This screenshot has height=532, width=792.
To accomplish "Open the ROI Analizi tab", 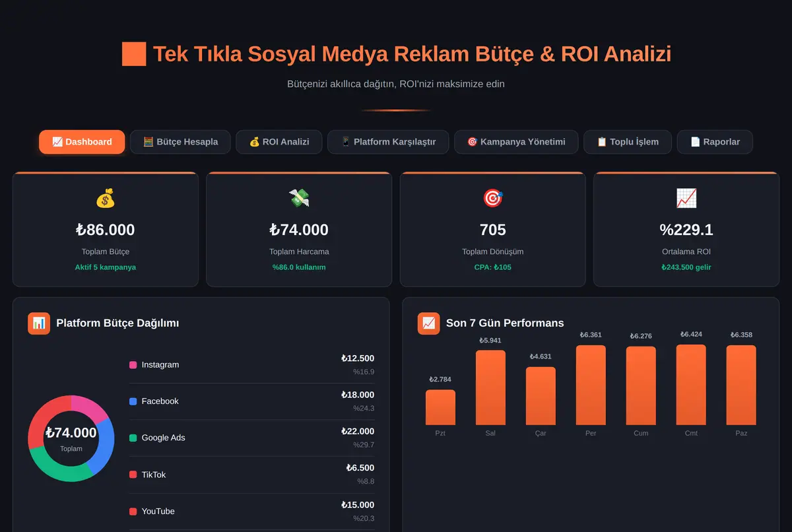I will point(279,142).
